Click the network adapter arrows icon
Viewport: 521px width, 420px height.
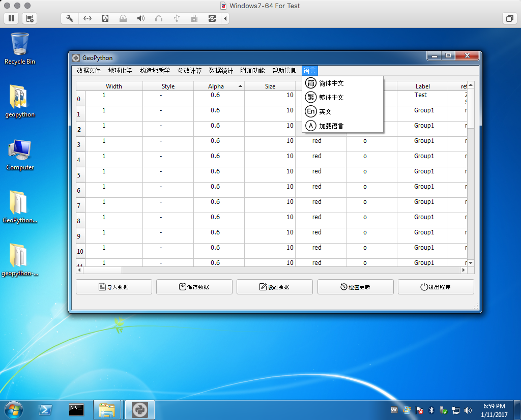click(x=88, y=18)
